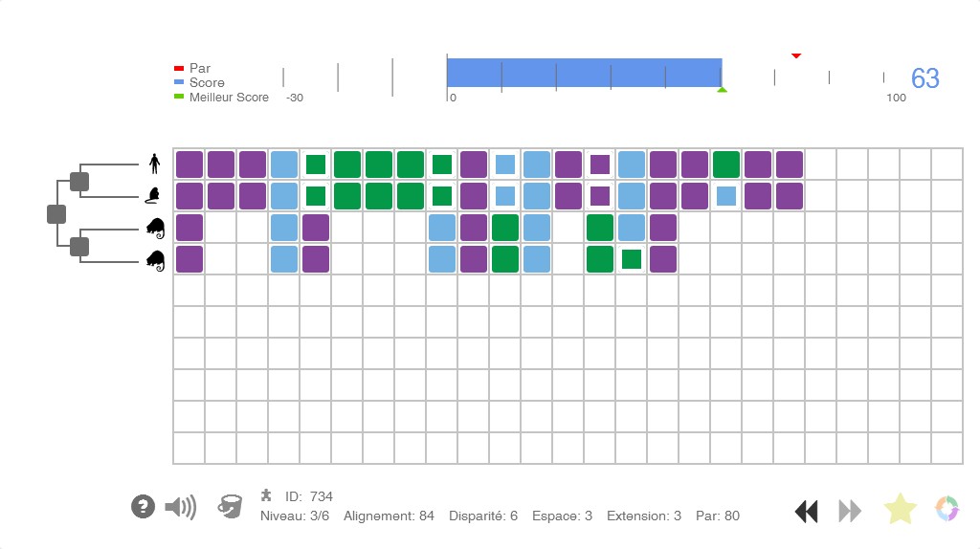This screenshot has width=980, height=549.
Task: Select the sitting monkey species icon
Action: coord(152,196)
